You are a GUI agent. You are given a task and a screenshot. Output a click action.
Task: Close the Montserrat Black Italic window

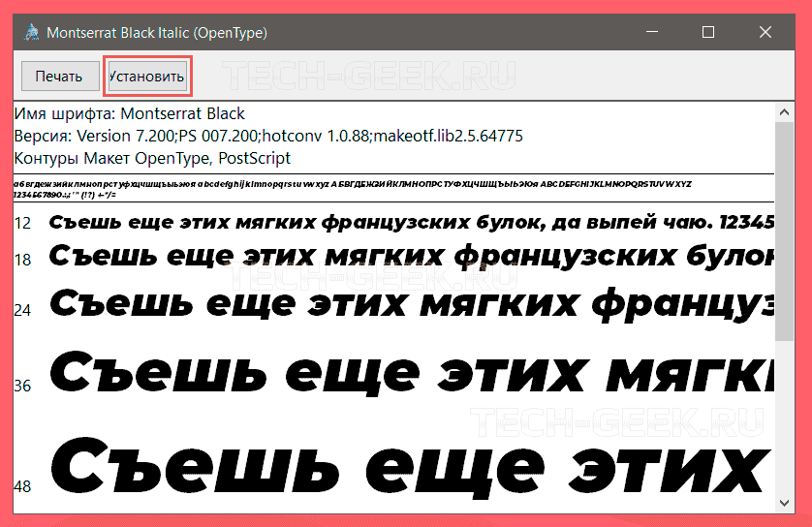[x=765, y=32]
